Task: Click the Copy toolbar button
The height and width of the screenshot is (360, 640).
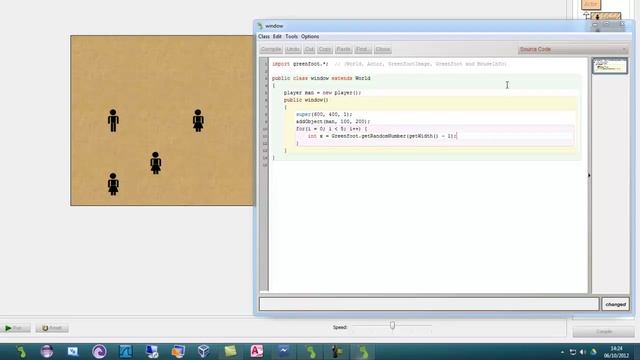Action: 324,49
